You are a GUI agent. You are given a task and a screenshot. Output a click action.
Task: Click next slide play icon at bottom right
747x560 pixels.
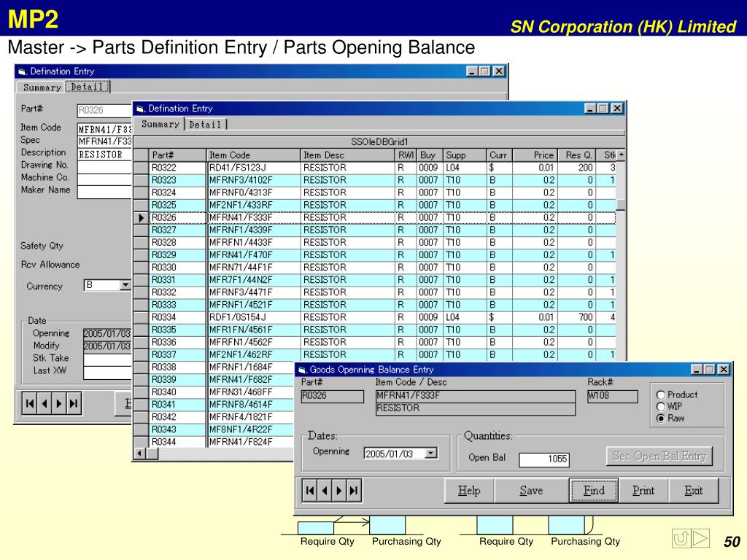point(700,539)
